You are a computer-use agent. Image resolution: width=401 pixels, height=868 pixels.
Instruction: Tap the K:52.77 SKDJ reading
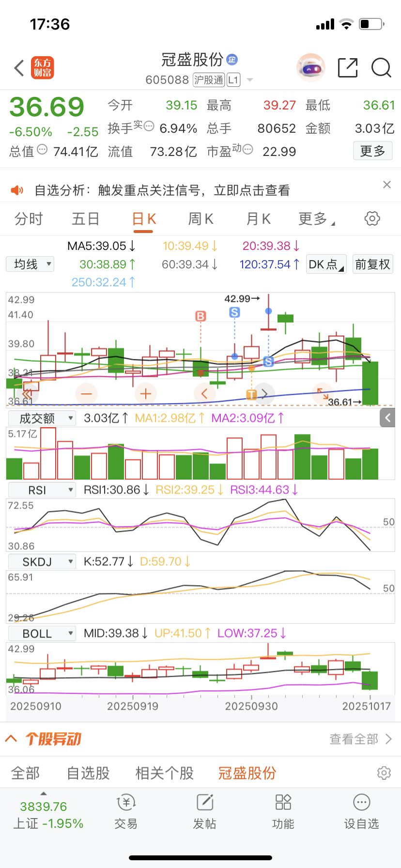pyautogui.click(x=108, y=561)
